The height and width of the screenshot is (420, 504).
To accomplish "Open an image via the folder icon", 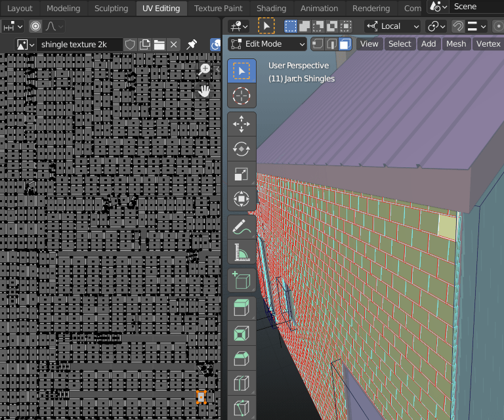I will pos(159,45).
